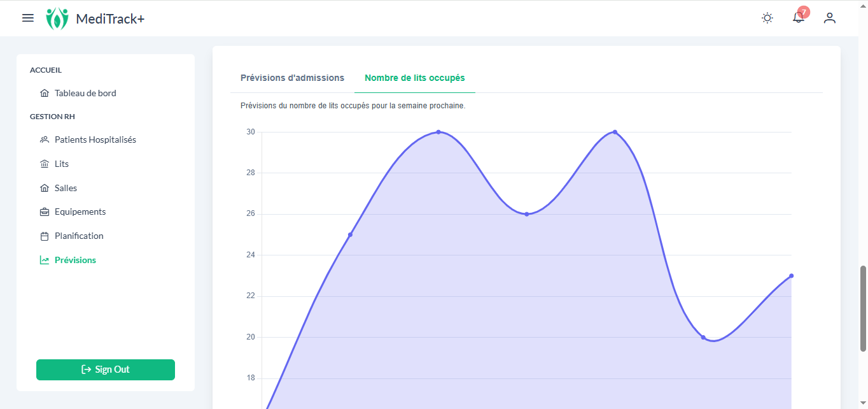Click the y-axis label 28
Image resolution: width=868 pixels, height=409 pixels.
click(x=251, y=173)
